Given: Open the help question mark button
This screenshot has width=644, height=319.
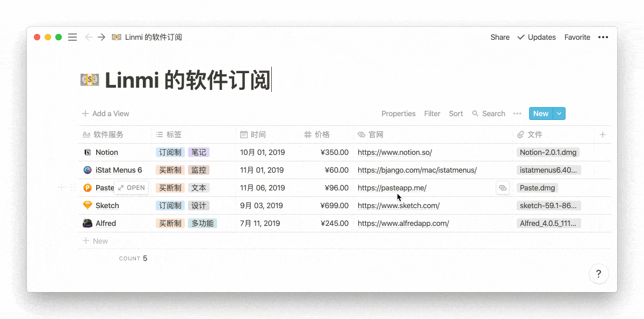Looking at the screenshot, I should pyautogui.click(x=598, y=274).
